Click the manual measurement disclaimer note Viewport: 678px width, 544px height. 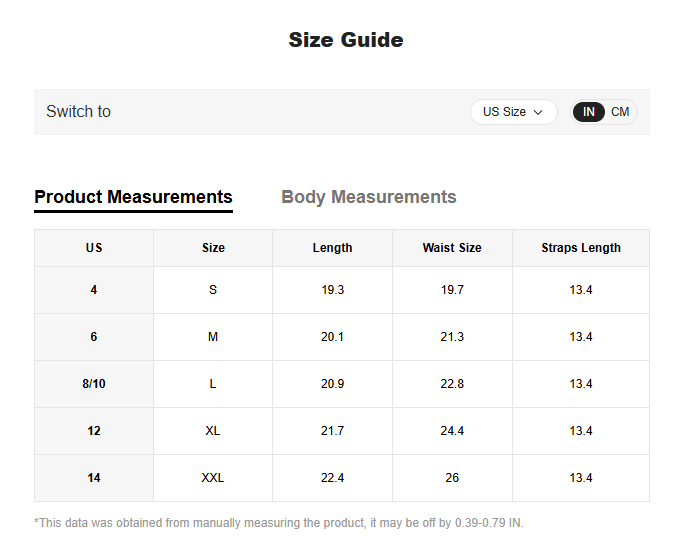click(x=279, y=523)
